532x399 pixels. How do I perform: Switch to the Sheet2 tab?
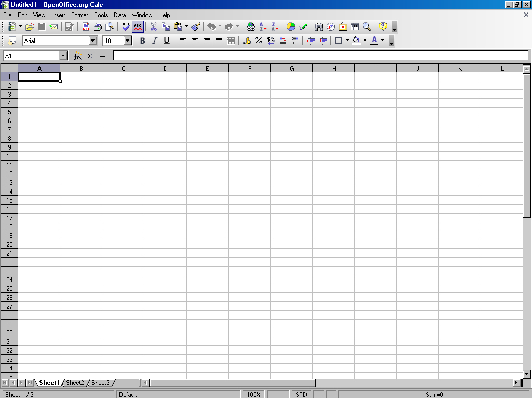[x=75, y=383]
